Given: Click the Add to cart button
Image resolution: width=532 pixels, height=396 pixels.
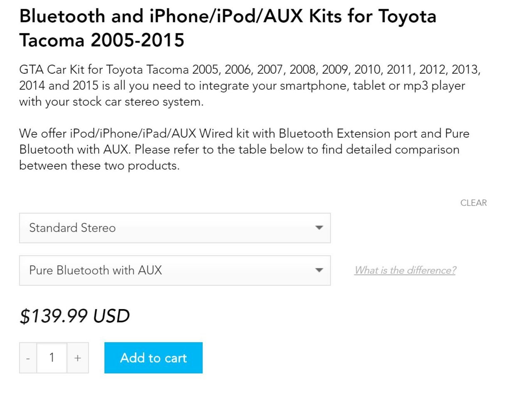Looking at the screenshot, I should tap(153, 357).
